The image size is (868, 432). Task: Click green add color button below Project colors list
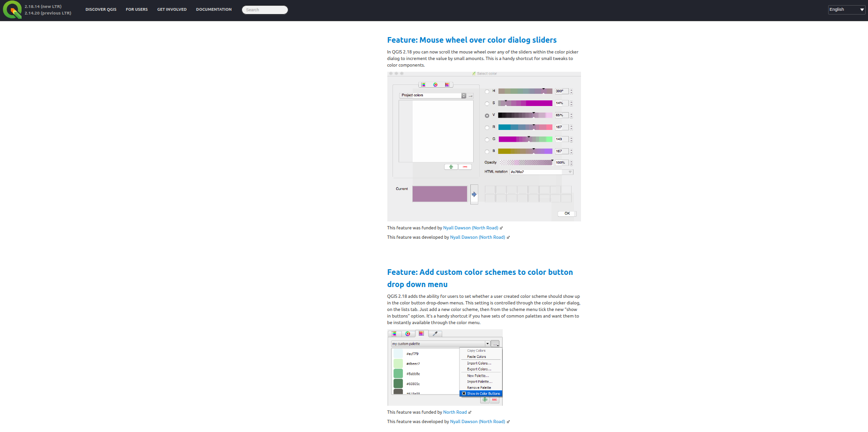451,167
